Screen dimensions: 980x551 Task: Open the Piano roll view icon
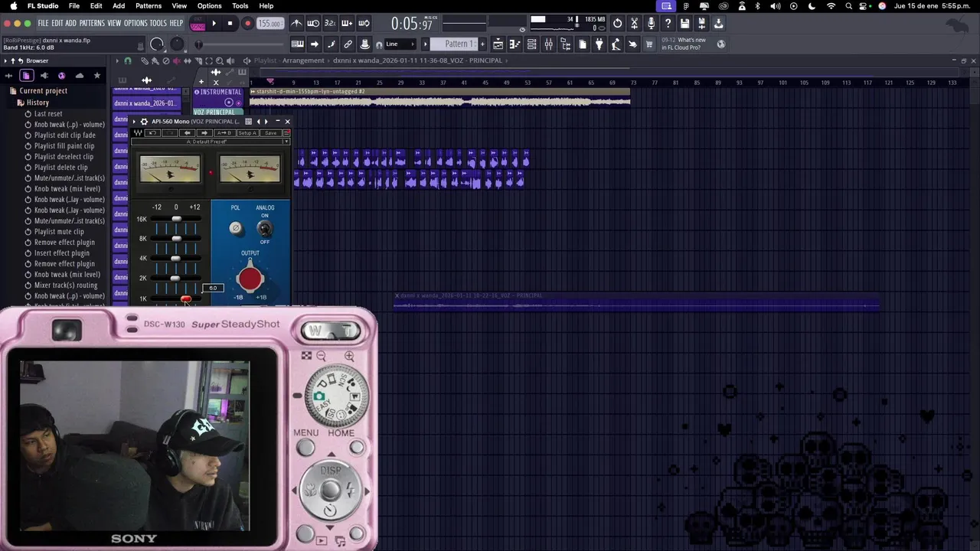point(514,44)
